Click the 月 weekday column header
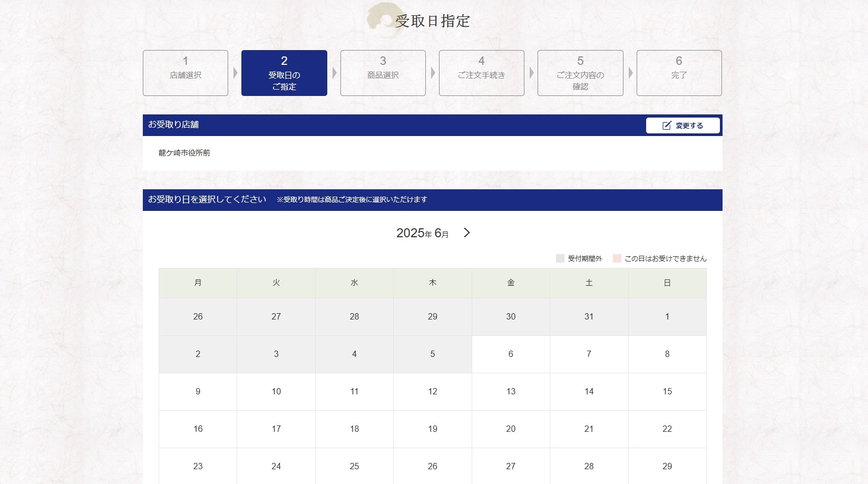The height and width of the screenshot is (484, 868). tap(198, 283)
